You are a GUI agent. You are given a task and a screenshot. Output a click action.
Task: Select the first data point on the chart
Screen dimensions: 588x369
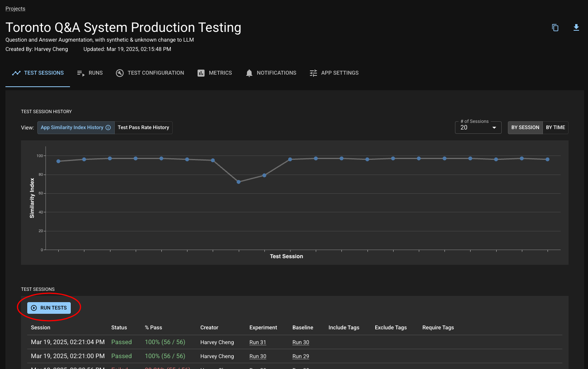(58, 161)
